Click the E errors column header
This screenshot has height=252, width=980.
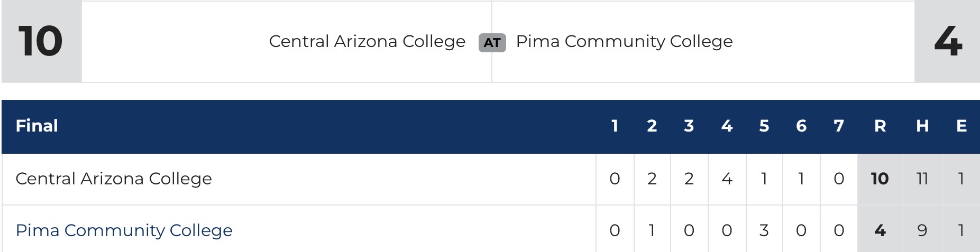(961, 126)
